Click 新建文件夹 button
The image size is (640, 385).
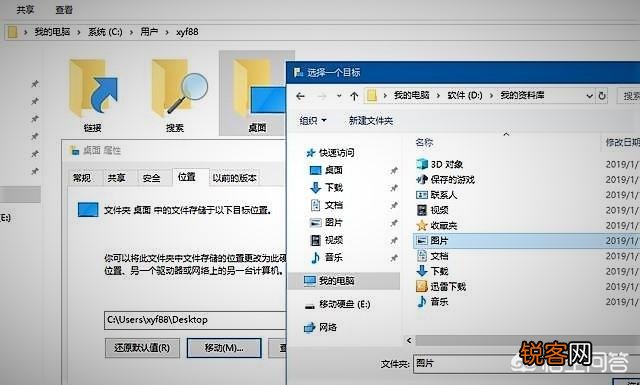[x=371, y=120]
